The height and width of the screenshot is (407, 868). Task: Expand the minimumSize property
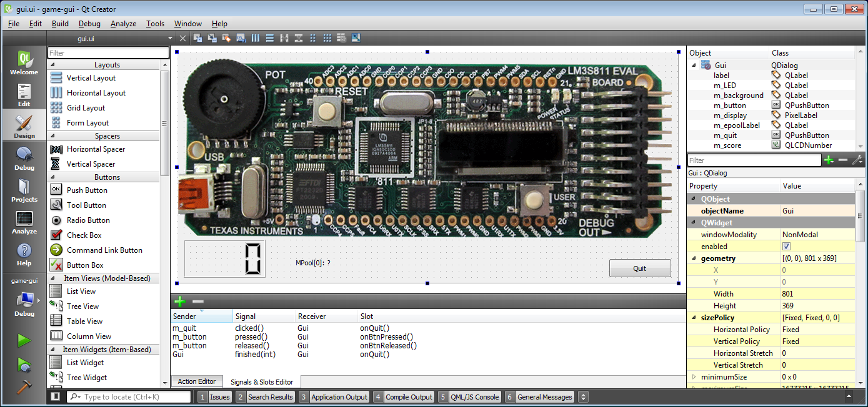(694, 377)
